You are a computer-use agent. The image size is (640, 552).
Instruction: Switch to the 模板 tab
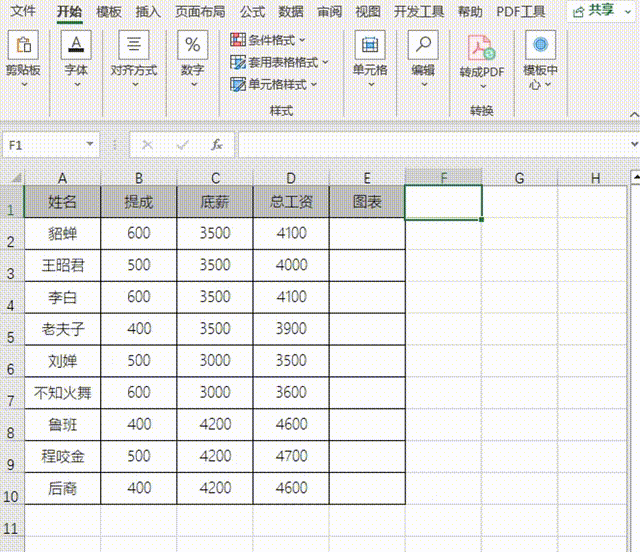(109, 11)
